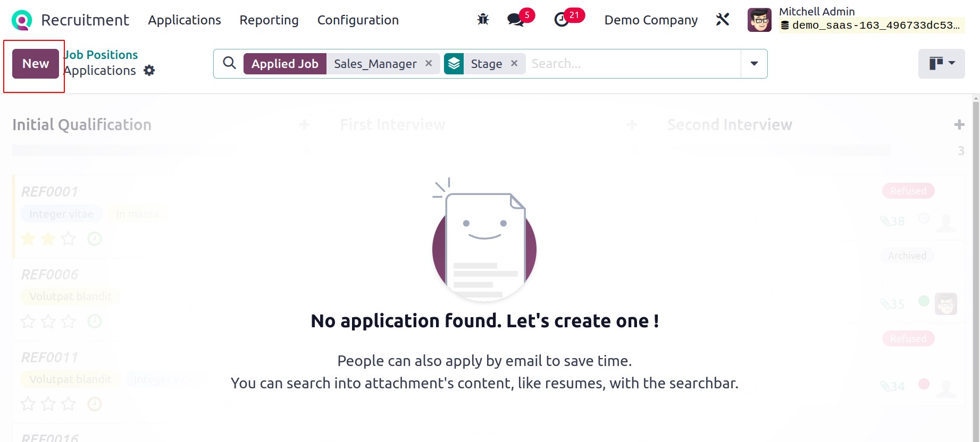Open the conversations messages icon
The height and width of the screenshot is (442, 980).
(x=515, y=20)
